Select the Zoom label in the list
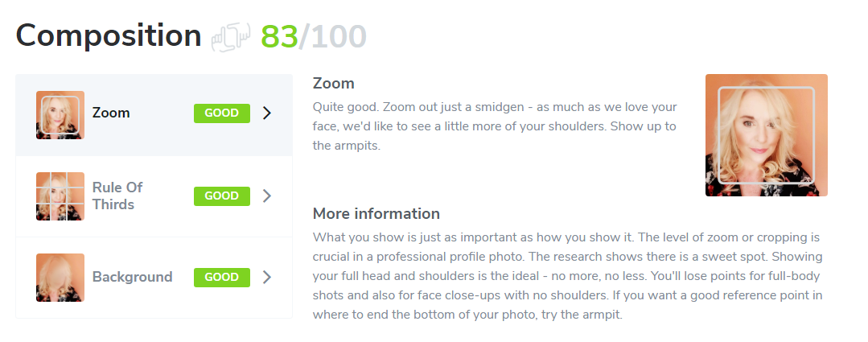868x342 pixels. tap(111, 113)
